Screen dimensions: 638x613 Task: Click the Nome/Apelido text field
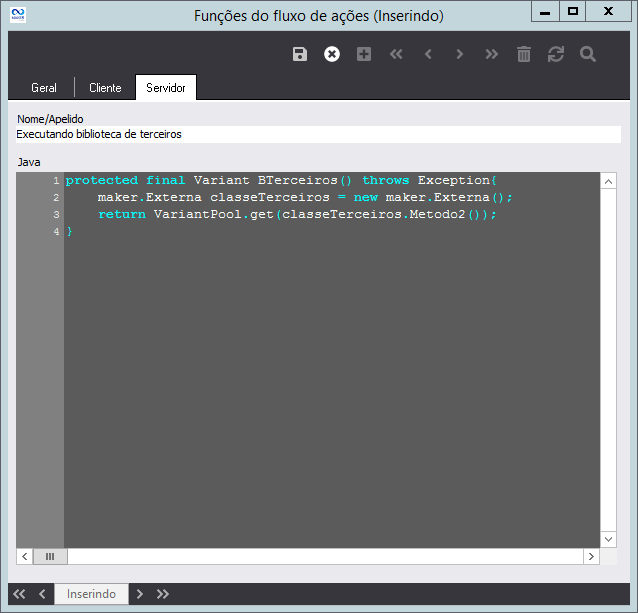coord(318,134)
